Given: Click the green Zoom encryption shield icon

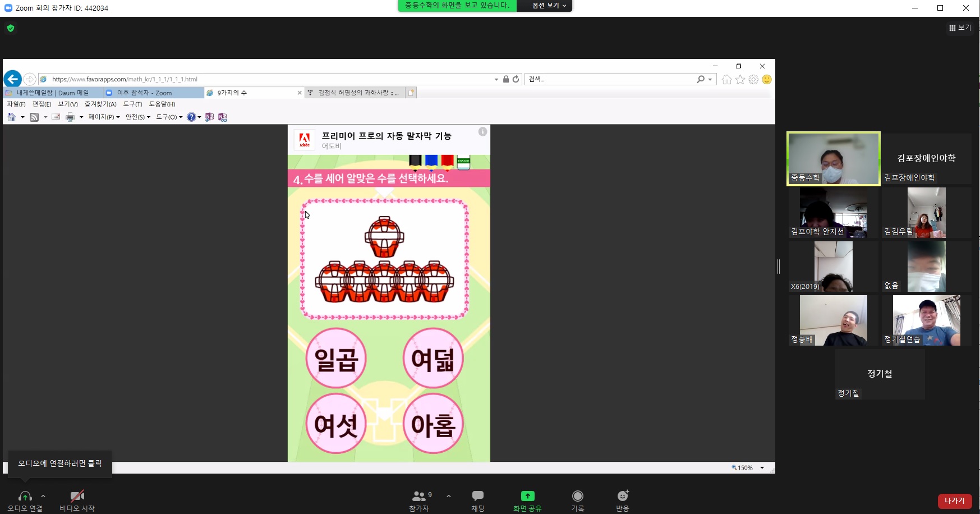Looking at the screenshot, I should (x=11, y=28).
